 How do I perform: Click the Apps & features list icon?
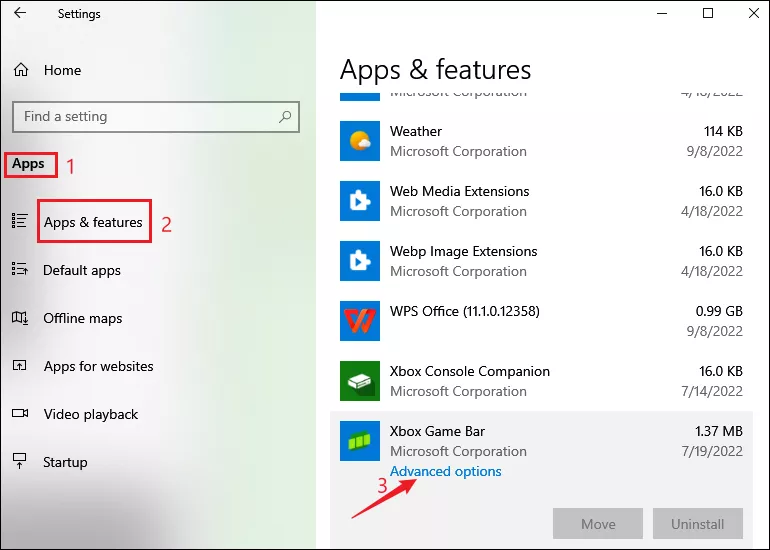coord(20,220)
